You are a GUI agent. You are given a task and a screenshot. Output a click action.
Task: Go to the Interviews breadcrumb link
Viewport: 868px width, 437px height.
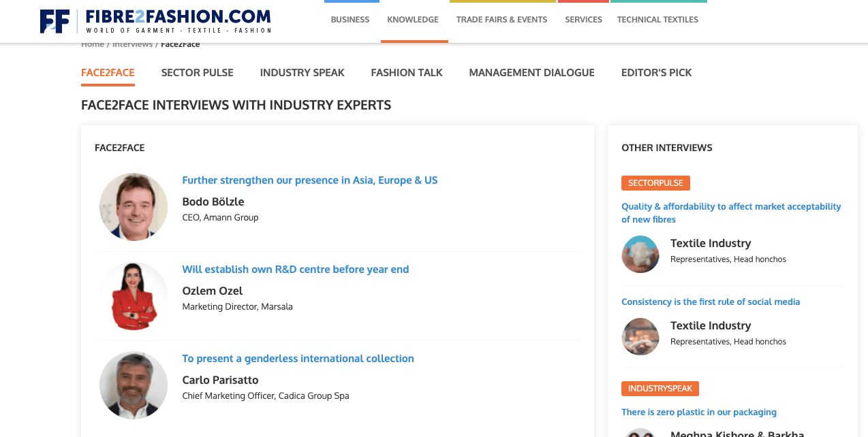tap(132, 44)
